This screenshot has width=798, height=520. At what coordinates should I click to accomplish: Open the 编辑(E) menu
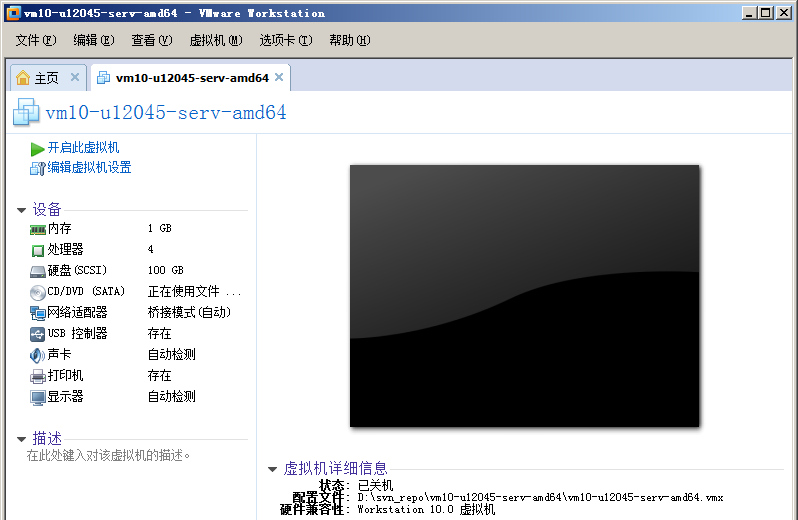pos(94,40)
